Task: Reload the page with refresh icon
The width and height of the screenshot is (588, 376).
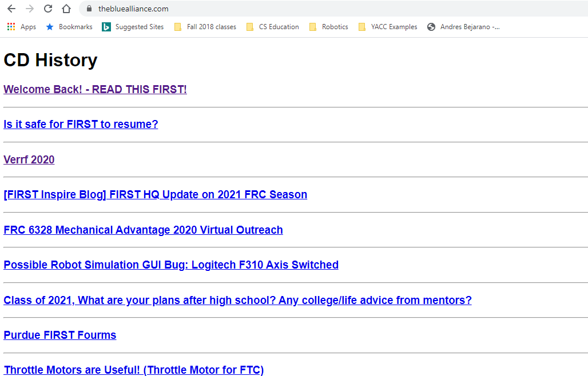Action: click(48, 9)
